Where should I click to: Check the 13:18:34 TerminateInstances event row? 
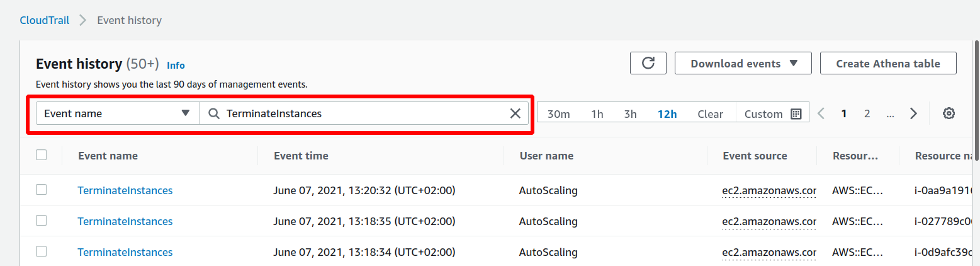42,252
